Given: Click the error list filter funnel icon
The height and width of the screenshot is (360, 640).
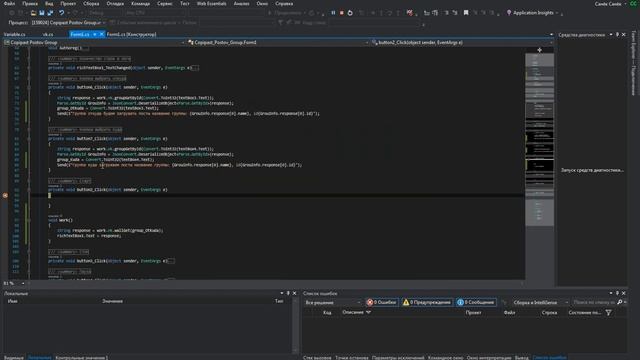Looking at the screenshot, I should tap(609, 313).
